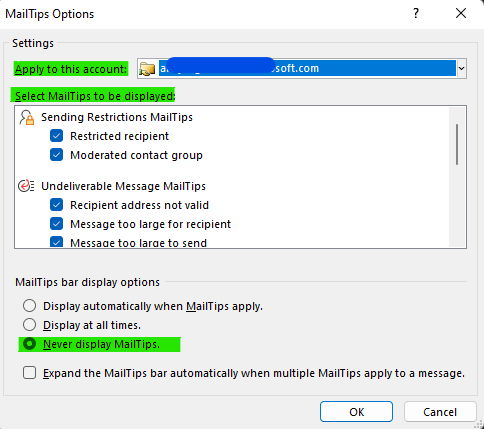Viewport: 484px width, 429px height.
Task: Uncheck Message too large to send
Action: click(x=56, y=241)
